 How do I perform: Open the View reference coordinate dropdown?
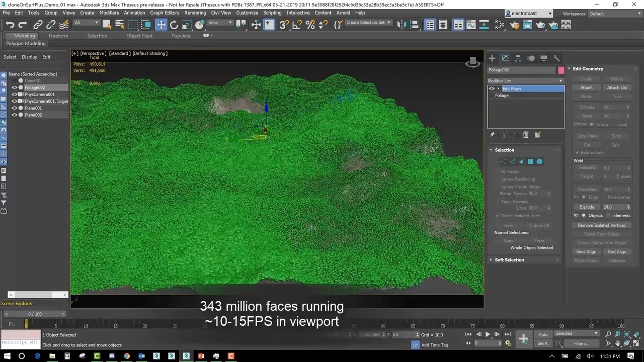[x=220, y=23]
